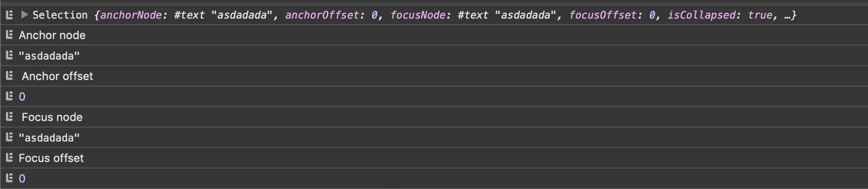This screenshot has width=868, height=189.
Task: Click log icon beside 0 under Focus offset
Action: pyautogui.click(x=9, y=178)
